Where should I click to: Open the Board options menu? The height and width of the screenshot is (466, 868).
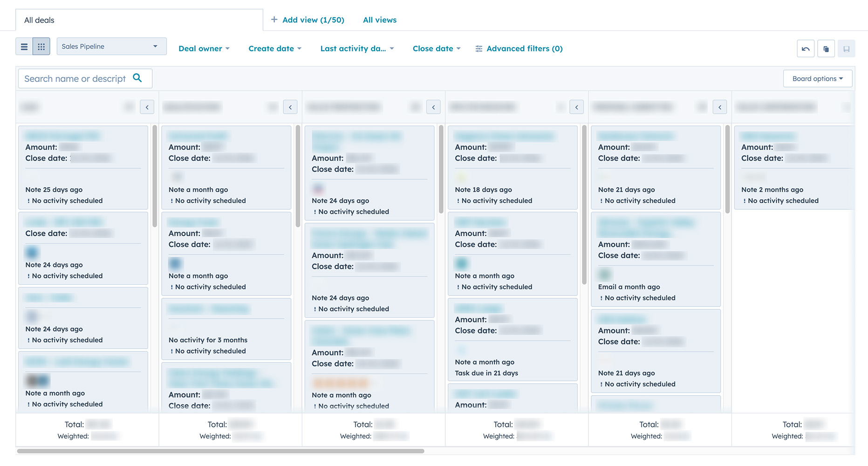coord(817,78)
